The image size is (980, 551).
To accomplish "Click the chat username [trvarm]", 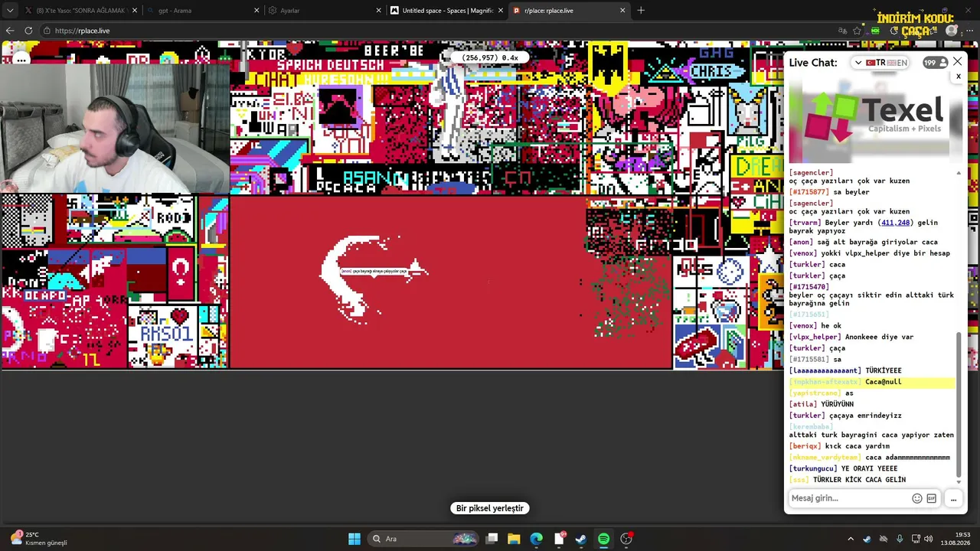I will pos(805,223).
